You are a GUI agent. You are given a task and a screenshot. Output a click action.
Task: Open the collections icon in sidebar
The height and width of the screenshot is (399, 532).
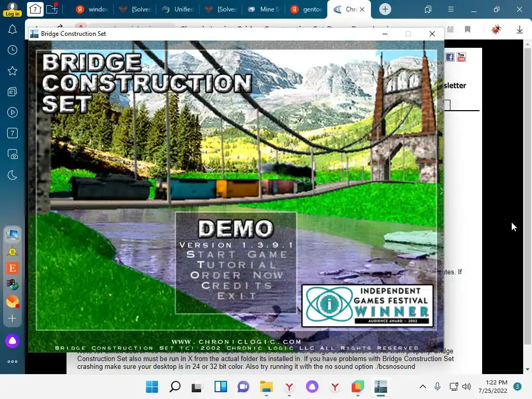[12, 91]
